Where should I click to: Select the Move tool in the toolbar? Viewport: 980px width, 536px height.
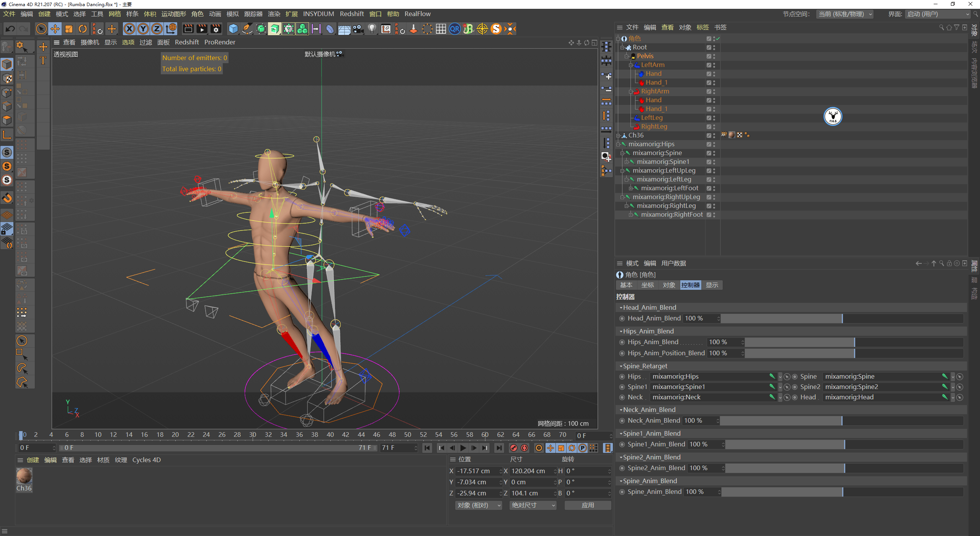pos(55,29)
